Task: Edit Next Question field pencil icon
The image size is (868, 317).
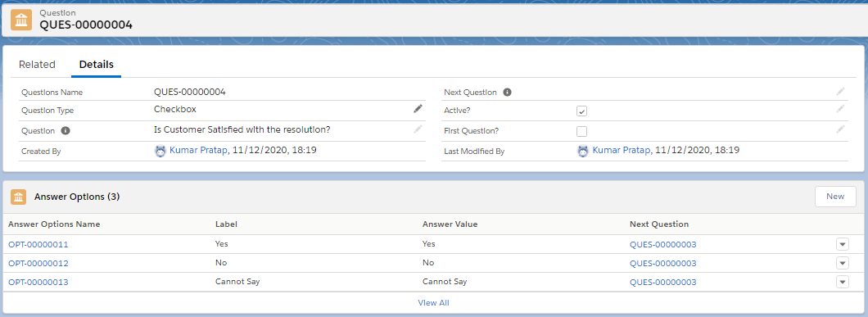Action: [x=840, y=91]
